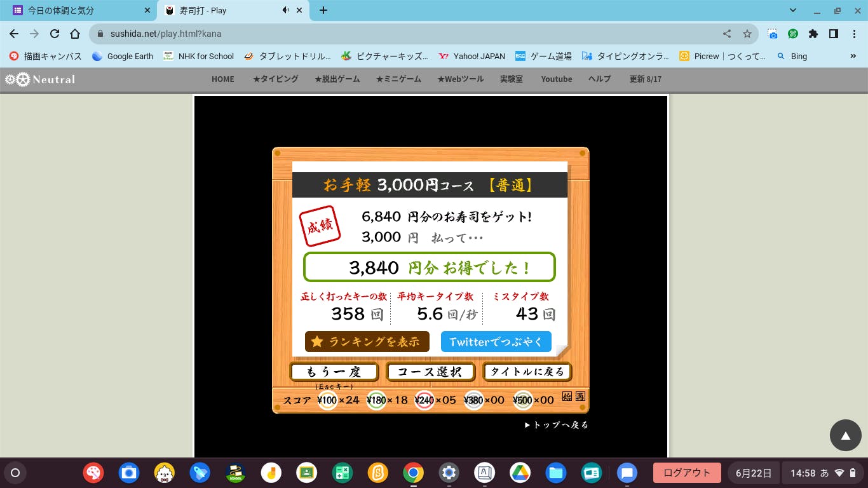Open the tab search dropdown arrow
868x488 pixels.
tap(793, 10)
